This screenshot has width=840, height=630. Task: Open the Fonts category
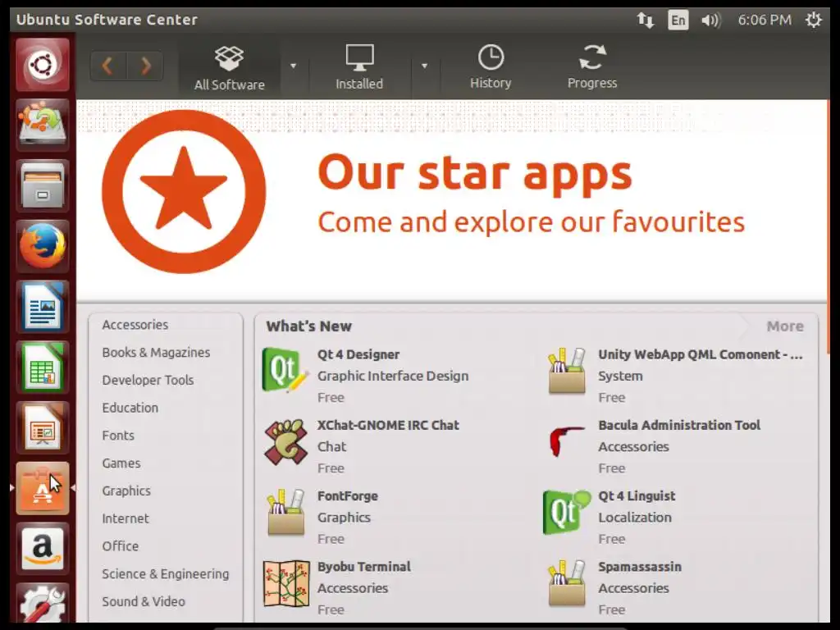pyautogui.click(x=118, y=436)
